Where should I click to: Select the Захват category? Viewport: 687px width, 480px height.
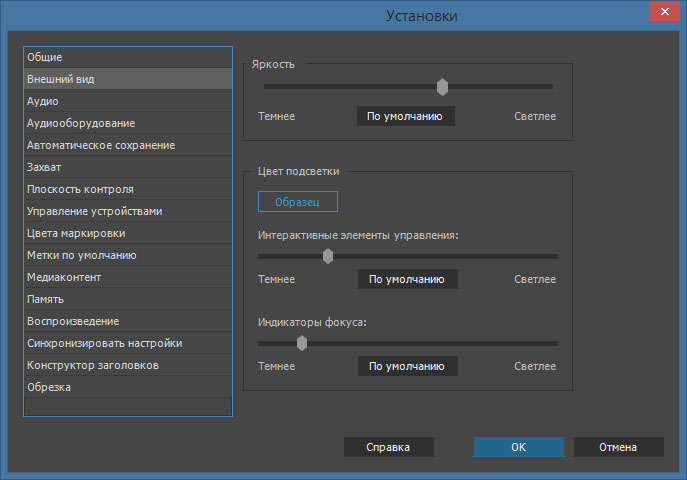pos(128,167)
